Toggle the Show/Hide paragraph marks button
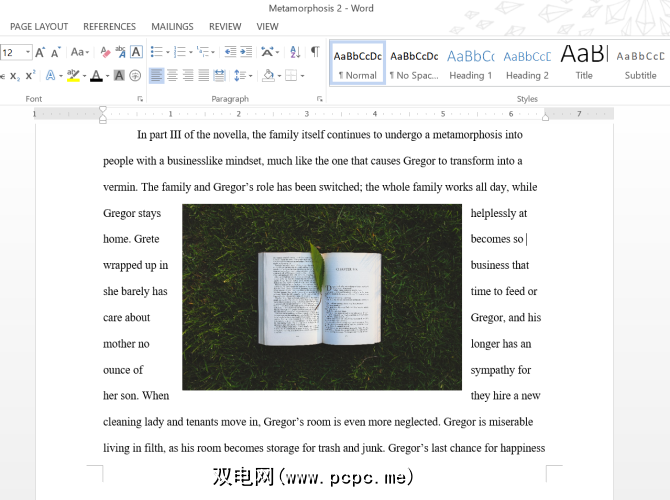Image resolution: width=670 pixels, height=500 pixels. 315,52
